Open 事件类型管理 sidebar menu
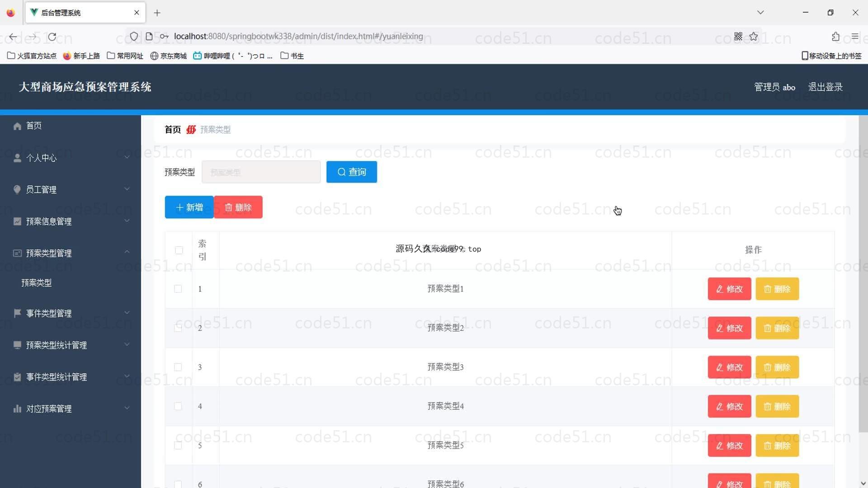 71,313
